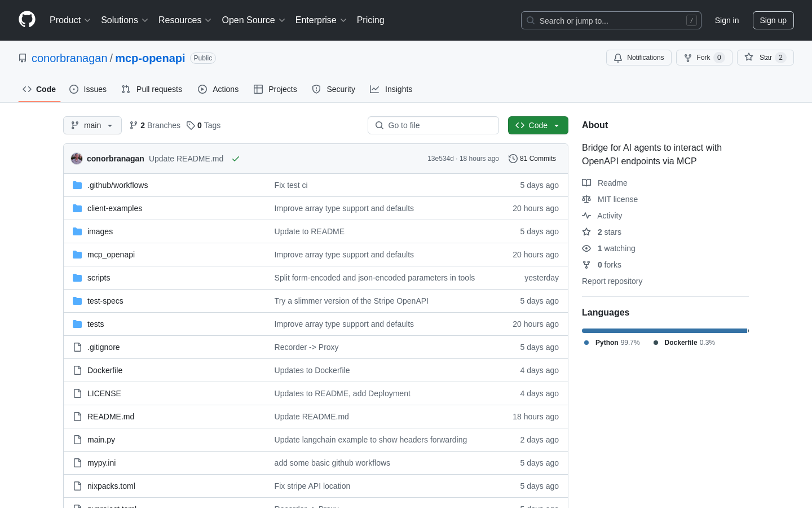Click the Python language bar segment

pos(664,331)
